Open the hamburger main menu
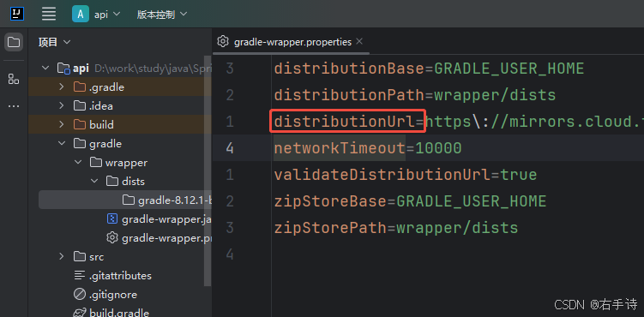The height and width of the screenshot is (317, 644). (x=49, y=14)
